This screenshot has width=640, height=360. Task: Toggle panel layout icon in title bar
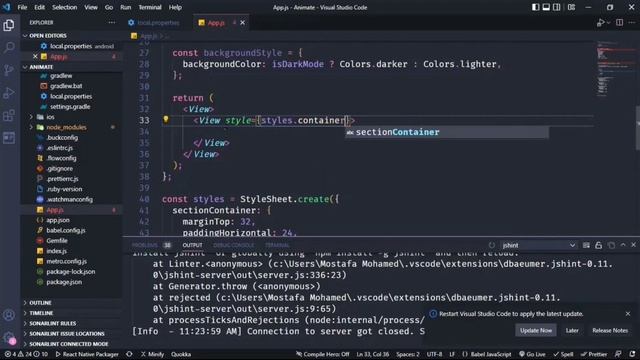(546, 7)
